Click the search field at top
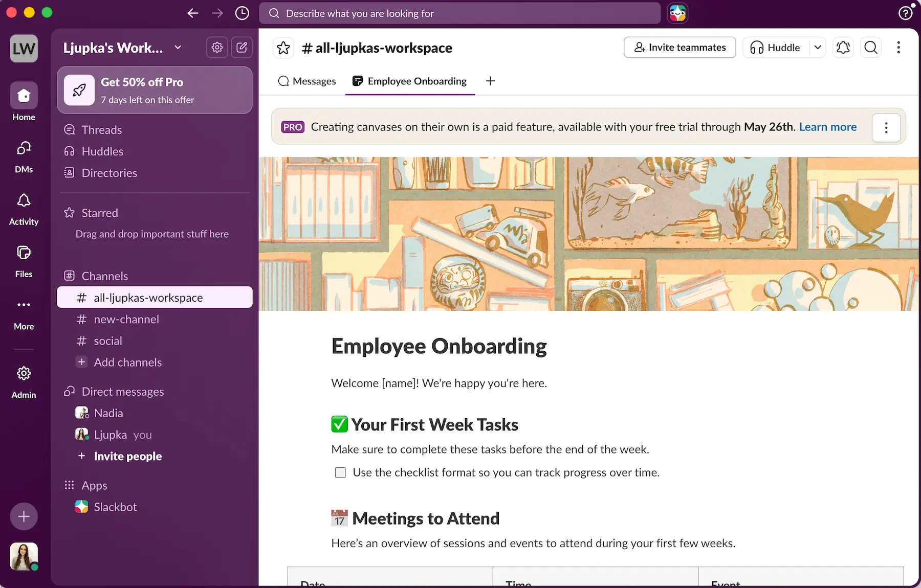 click(460, 13)
